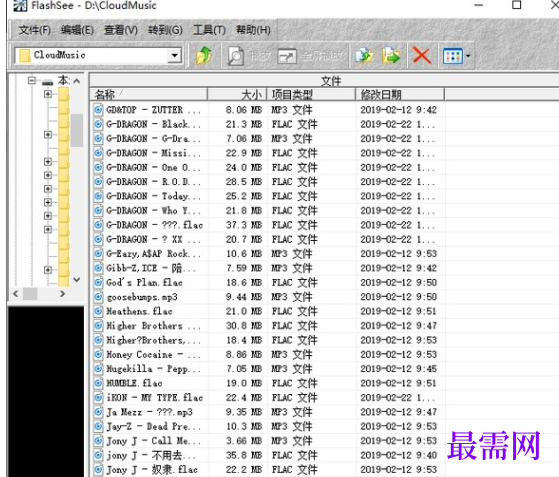Open the CloudMusic folder path dropdown
559x477 pixels.
pyautogui.click(x=175, y=55)
